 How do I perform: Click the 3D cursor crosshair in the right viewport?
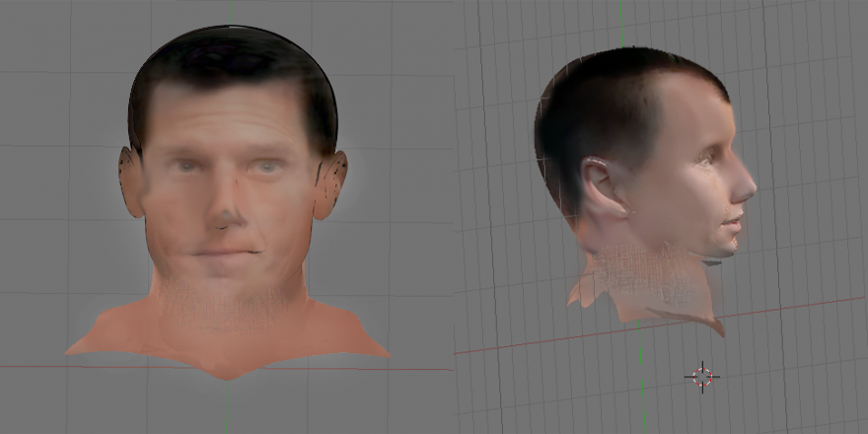point(702,377)
